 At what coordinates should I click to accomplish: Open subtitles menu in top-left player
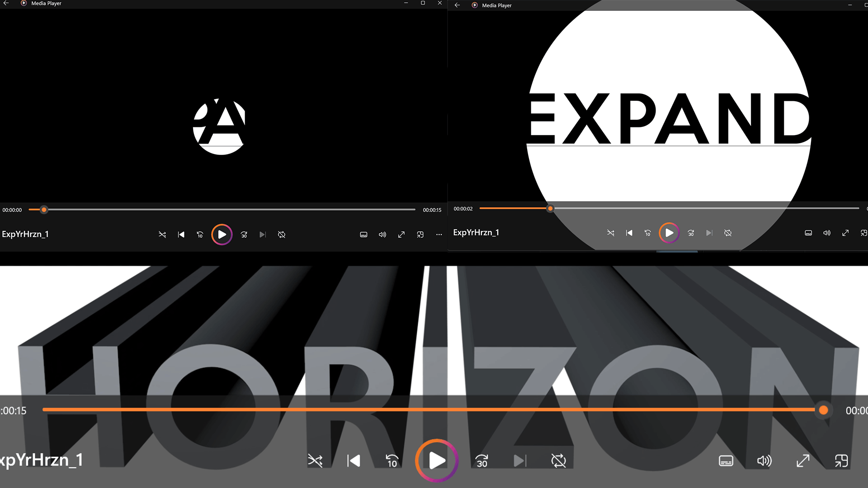[x=363, y=235]
